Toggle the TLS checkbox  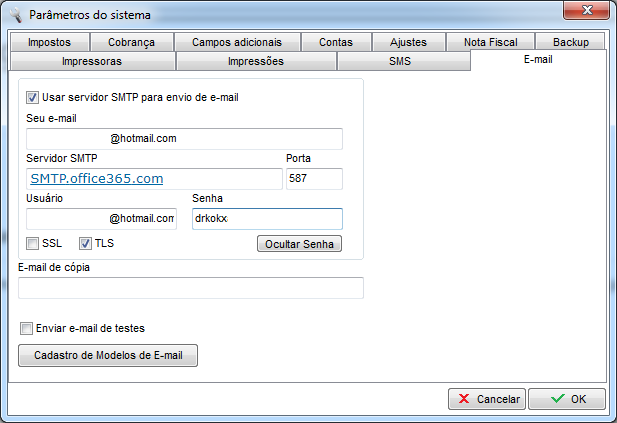pos(85,243)
